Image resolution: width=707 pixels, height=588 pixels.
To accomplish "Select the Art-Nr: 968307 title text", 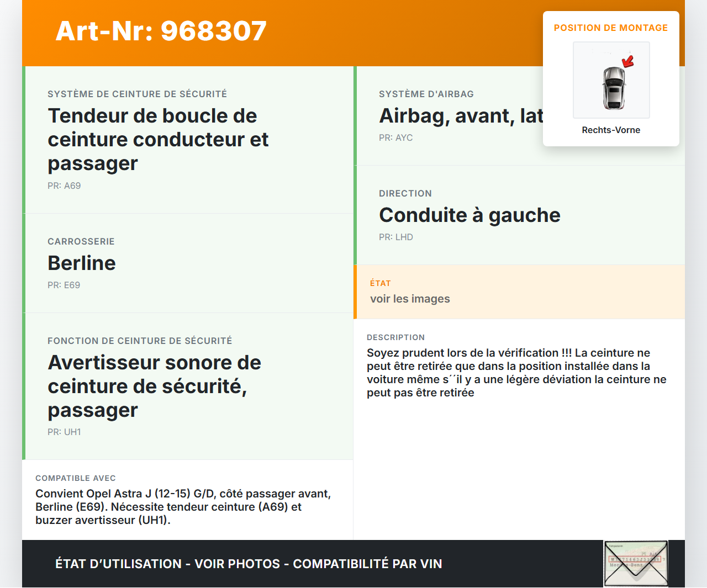I will pyautogui.click(x=160, y=31).
